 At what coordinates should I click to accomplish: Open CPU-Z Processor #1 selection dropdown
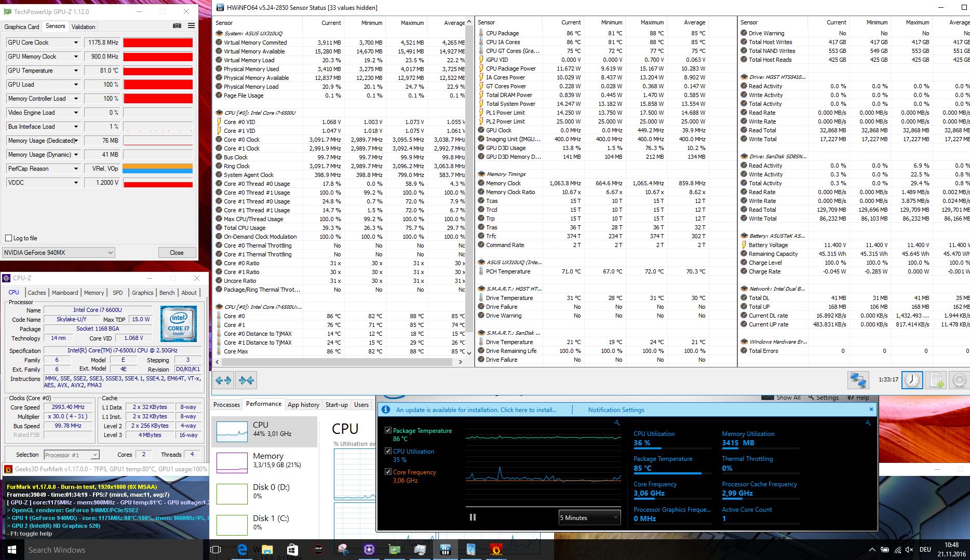point(72,455)
